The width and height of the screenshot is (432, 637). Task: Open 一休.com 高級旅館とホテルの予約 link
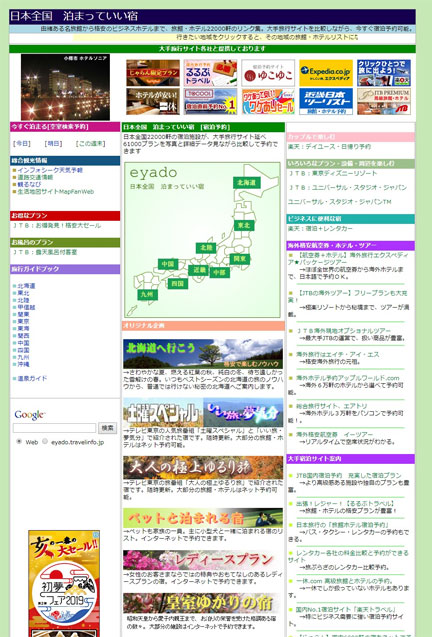343,581
